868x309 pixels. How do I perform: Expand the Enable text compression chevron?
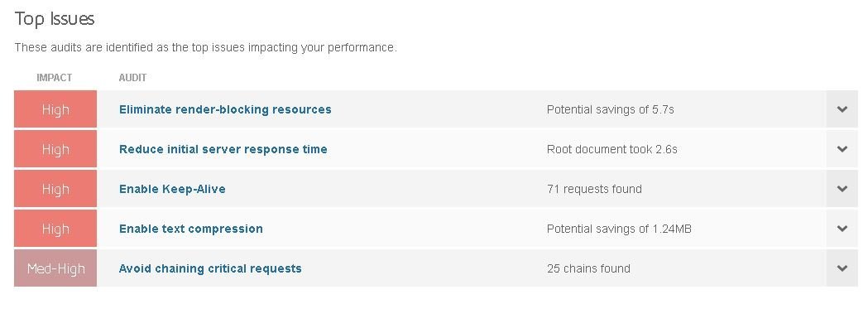pyautogui.click(x=842, y=229)
